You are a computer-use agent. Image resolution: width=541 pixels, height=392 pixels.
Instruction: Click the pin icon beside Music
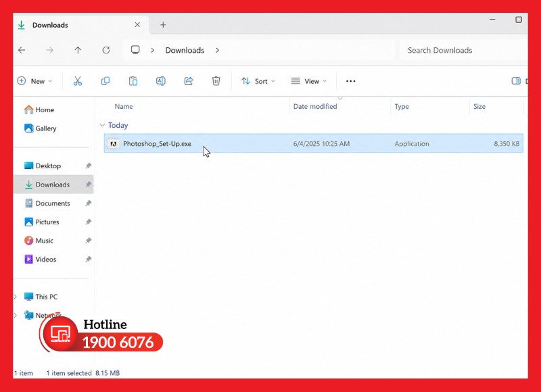click(89, 241)
